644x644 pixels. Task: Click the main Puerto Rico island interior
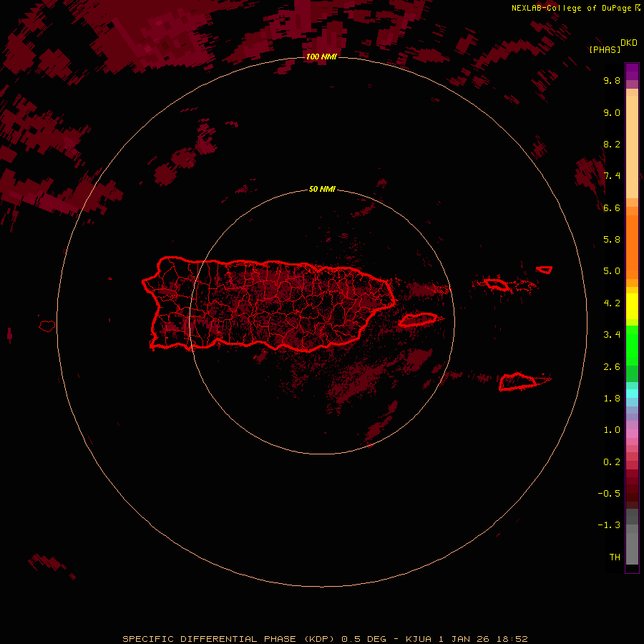[x=269, y=304]
